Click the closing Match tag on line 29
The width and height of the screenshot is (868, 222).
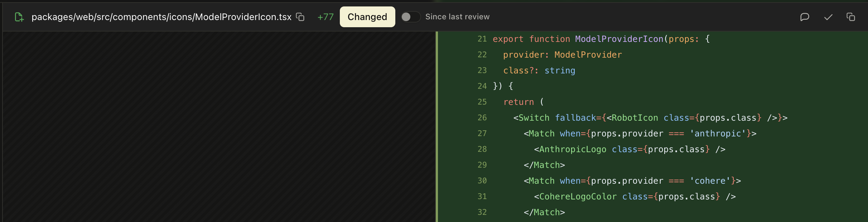(544, 165)
